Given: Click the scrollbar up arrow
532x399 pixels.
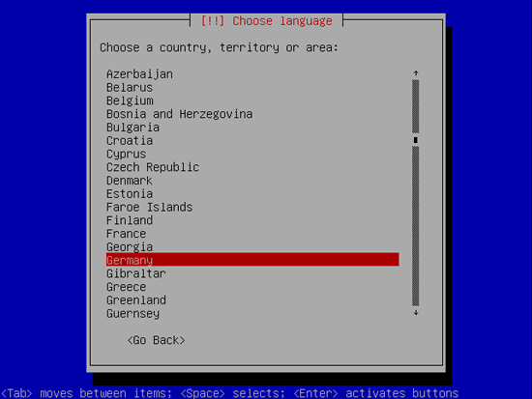Looking at the screenshot, I should pyautogui.click(x=416, y=73).
